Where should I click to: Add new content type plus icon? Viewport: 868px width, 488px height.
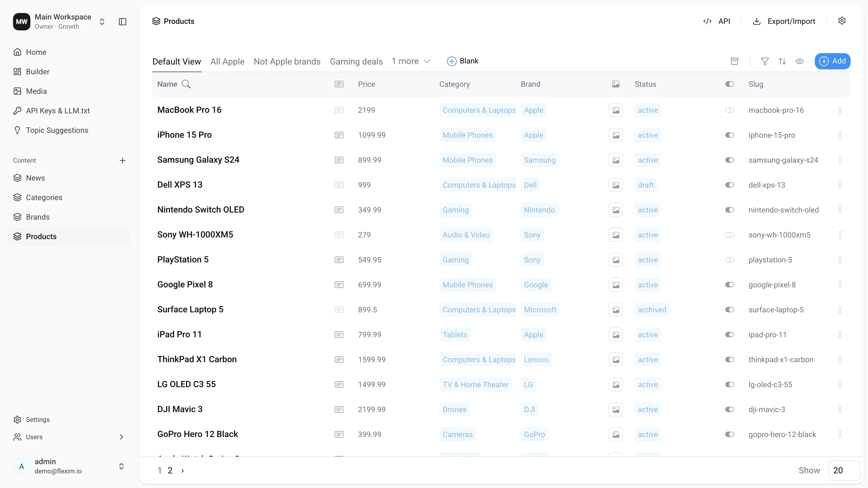tap(123, 160)
